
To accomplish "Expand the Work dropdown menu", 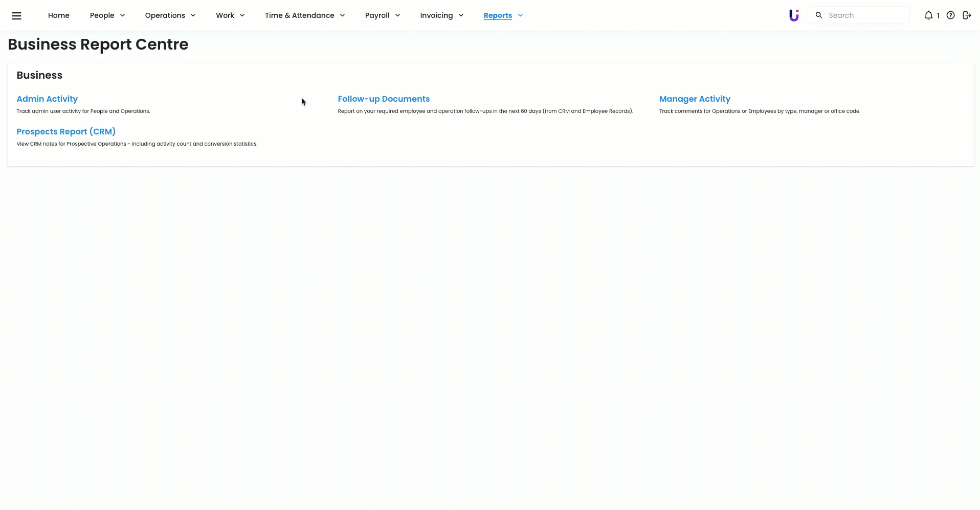I will pos(230,15).
